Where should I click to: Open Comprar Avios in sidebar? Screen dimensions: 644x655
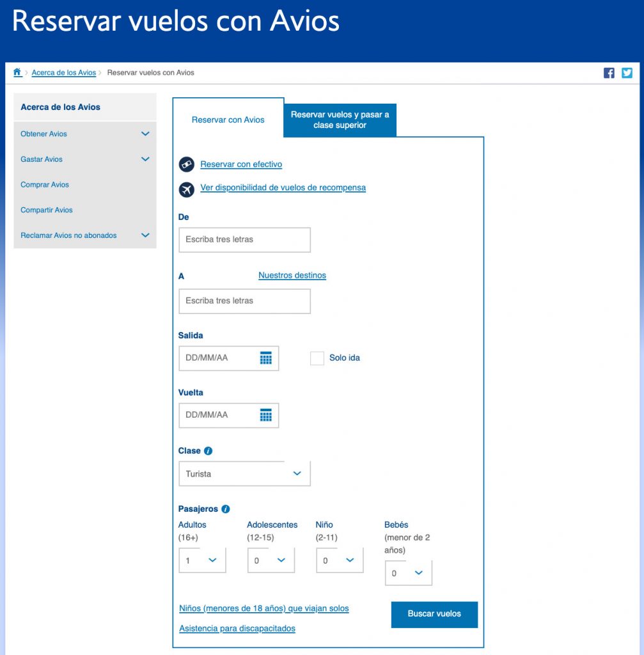tap(45, 185)
